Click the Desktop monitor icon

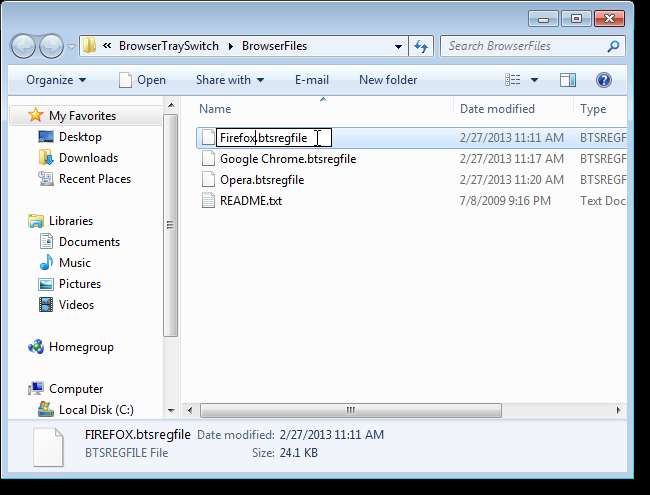[46, 136]
